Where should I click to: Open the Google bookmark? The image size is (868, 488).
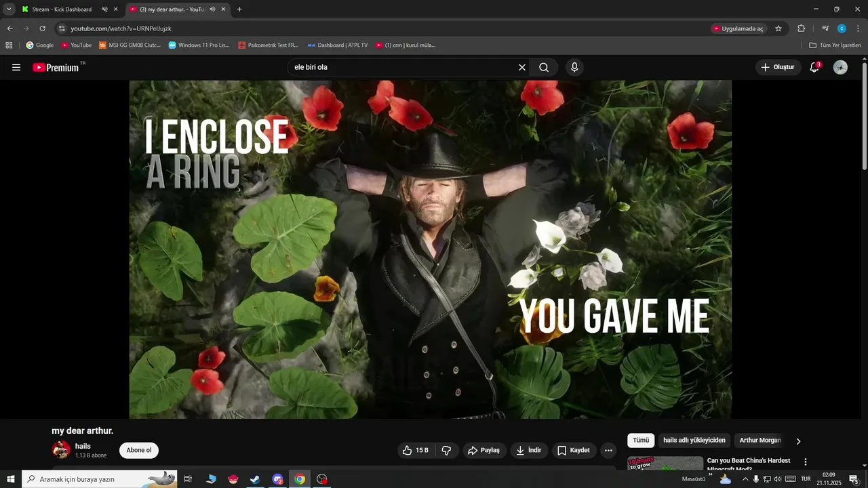[40, 45]
